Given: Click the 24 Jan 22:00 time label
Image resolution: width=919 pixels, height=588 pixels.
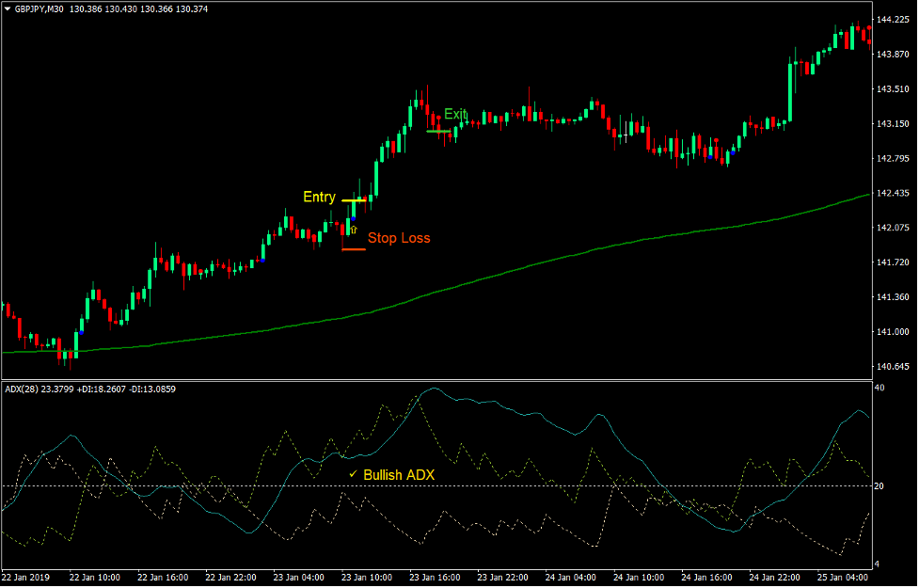Looking at the screenshot, I should pyautogui.click(x=775, y=578).
